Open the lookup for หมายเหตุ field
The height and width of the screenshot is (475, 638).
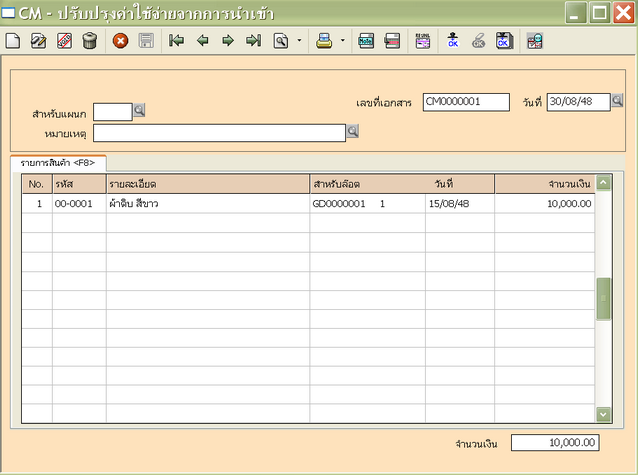pyautogui.click(x=352, y=131)
